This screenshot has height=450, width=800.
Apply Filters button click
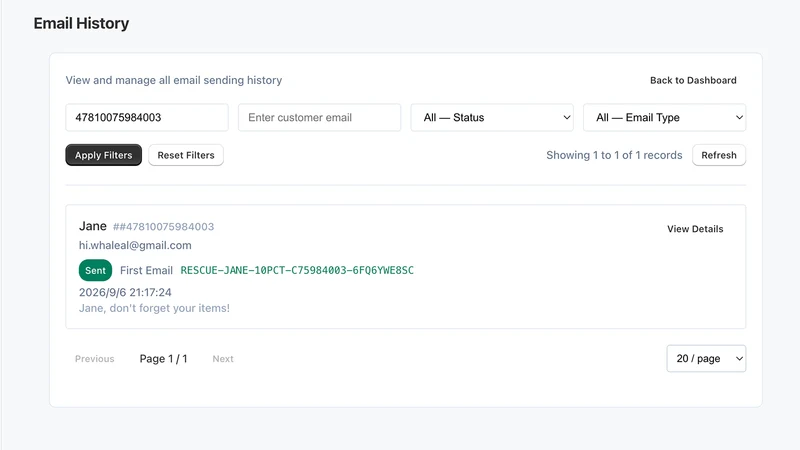pyautogui.click(x=104, y=155)
